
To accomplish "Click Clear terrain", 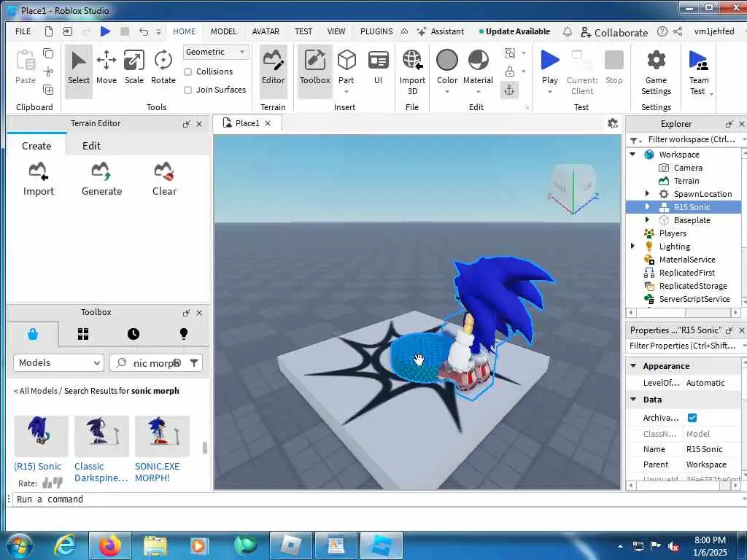I will pos(164,179).
